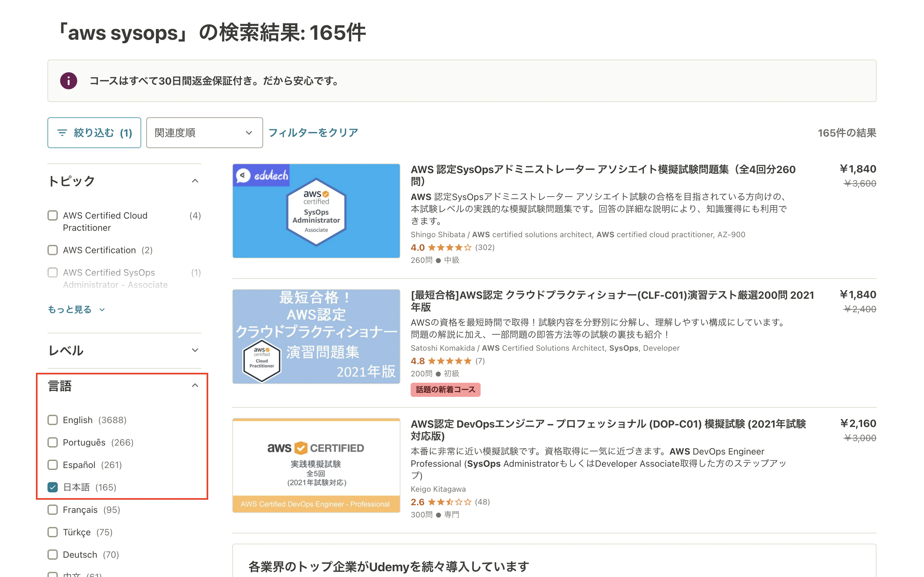Viewport: 924px width, 577px height.
Task: Collapse the 言語 filter section
Action: coord(195,385)
